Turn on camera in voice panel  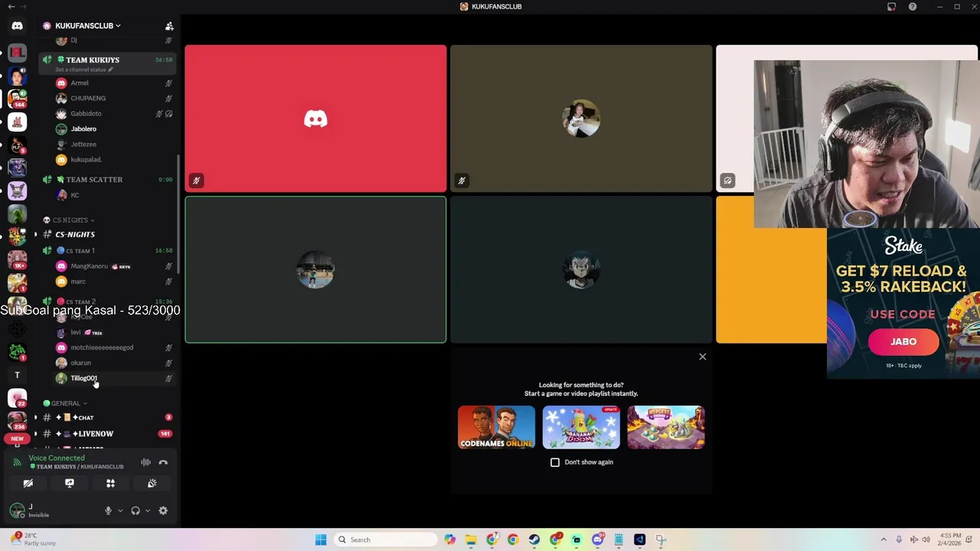coord(28,483)
